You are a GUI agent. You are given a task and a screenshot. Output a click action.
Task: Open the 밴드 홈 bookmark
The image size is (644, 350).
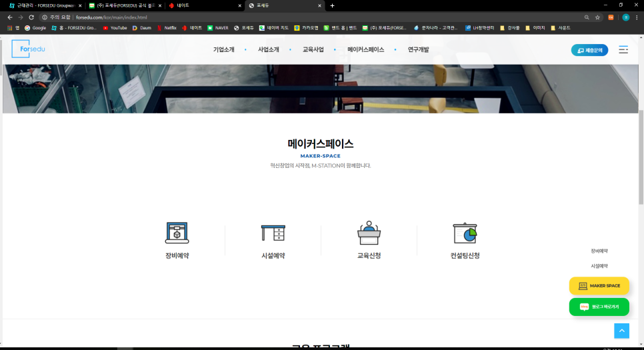340,28
